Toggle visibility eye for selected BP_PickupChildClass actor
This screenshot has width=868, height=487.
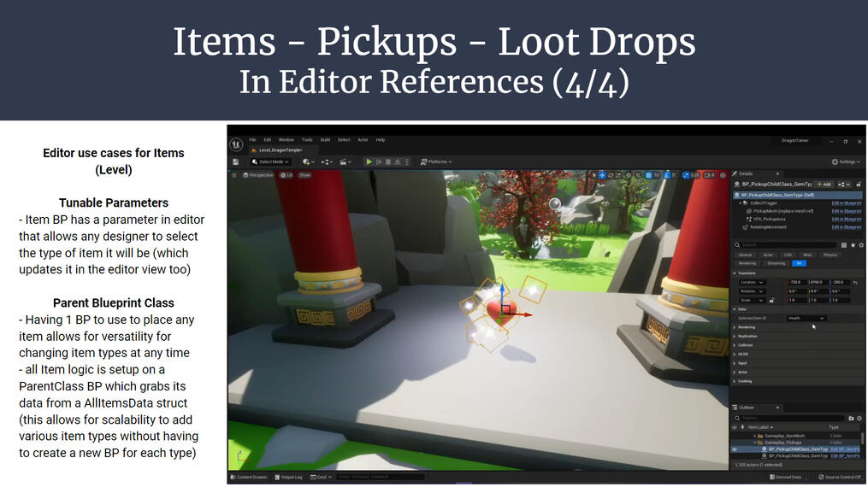point(734,449)
